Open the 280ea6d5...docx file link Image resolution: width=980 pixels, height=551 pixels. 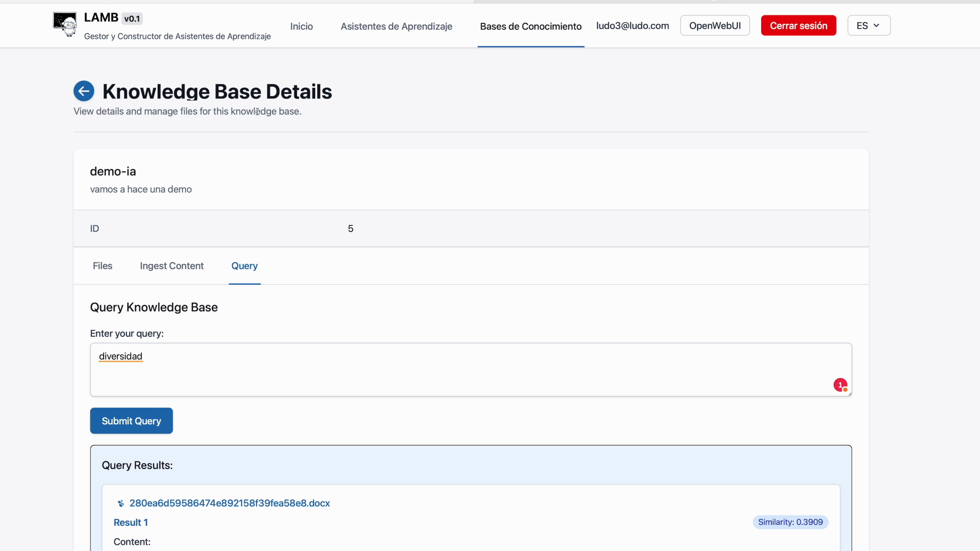pos(229,503)
